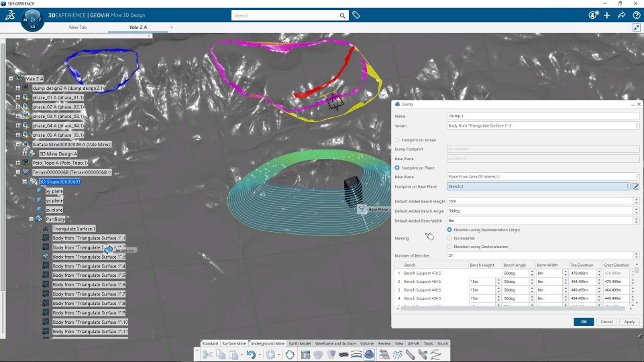Screen dimensions: 644x362
Task: Select the xy plane tree item
Action: click(x=54, y=191)
